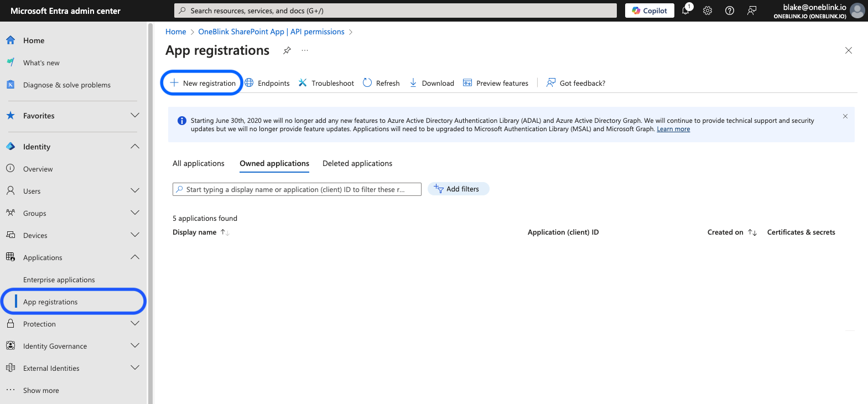Select the Owned applications tab
The width and height of the screenshot is (868, 404).
274,163
